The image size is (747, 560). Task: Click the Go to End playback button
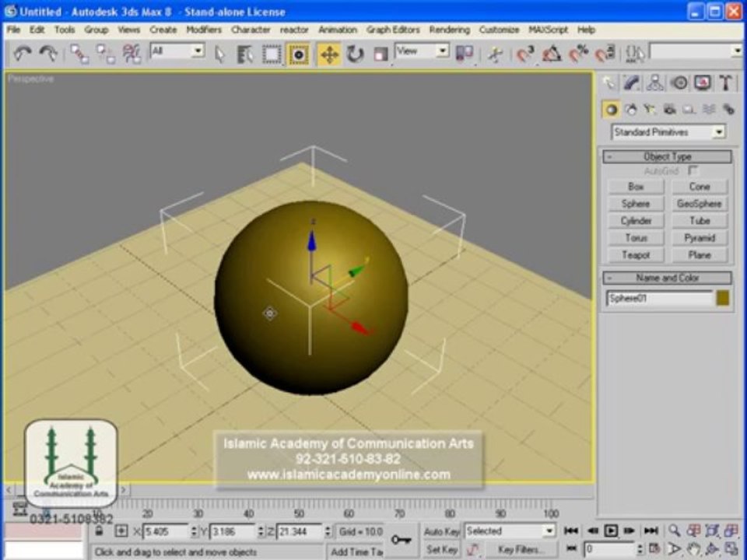point(651,530)
